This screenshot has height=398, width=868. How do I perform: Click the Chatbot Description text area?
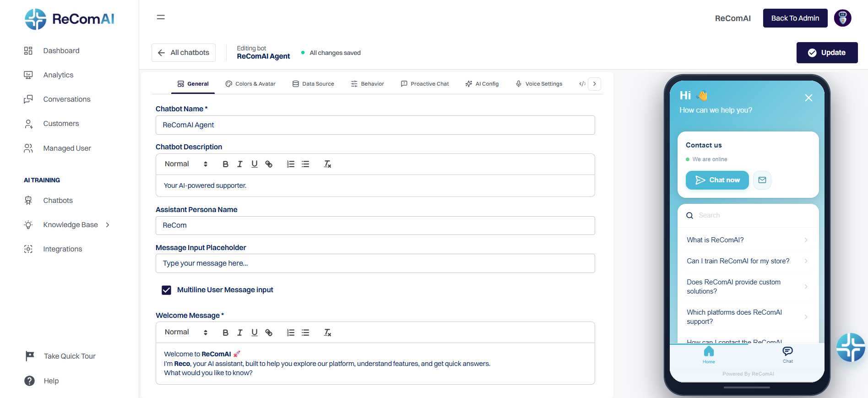[x=375, y=186]
